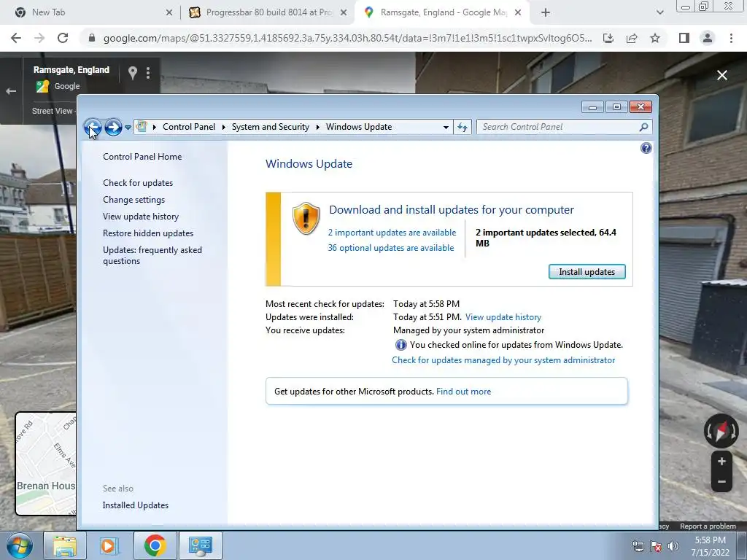
Task: Toggle Chrome side panel icon
Action: coord(684,38)
